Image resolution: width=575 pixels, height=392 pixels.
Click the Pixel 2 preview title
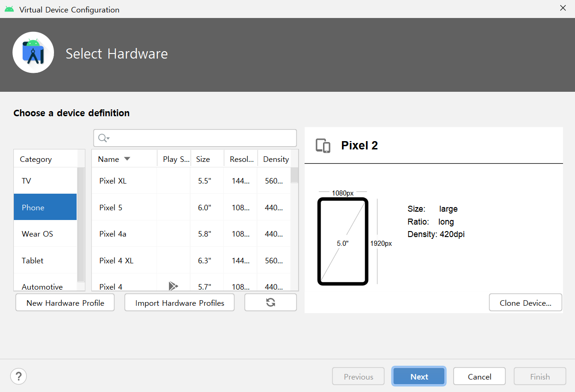click(359, 146)
